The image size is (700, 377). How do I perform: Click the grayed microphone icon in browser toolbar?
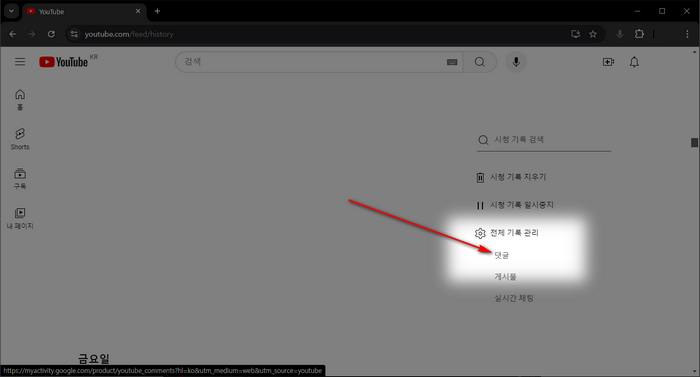pos(620,34)
